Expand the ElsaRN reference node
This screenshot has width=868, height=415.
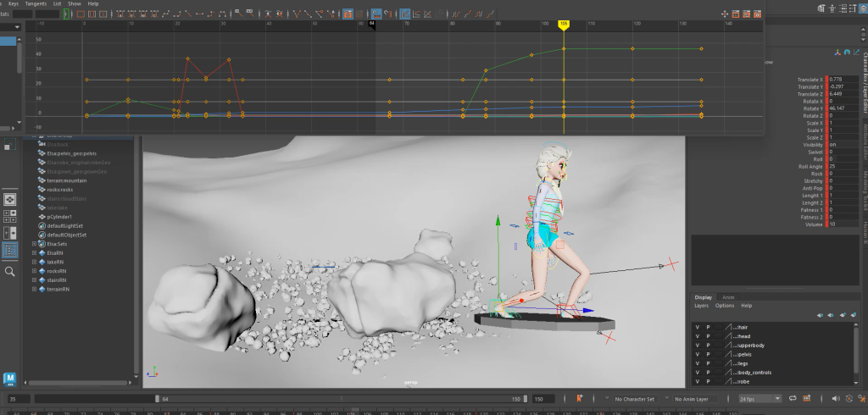tap(34, 253)
